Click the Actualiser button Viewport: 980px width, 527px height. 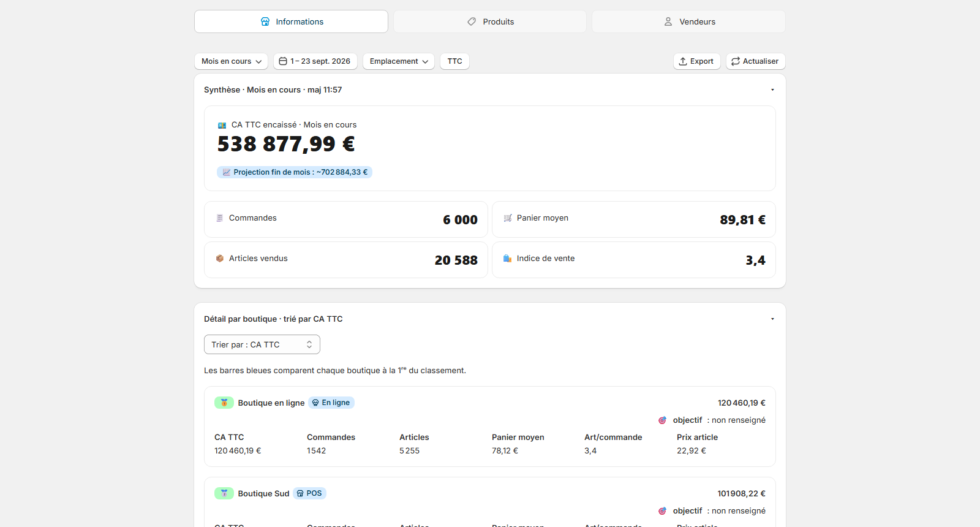coord(756,61)
